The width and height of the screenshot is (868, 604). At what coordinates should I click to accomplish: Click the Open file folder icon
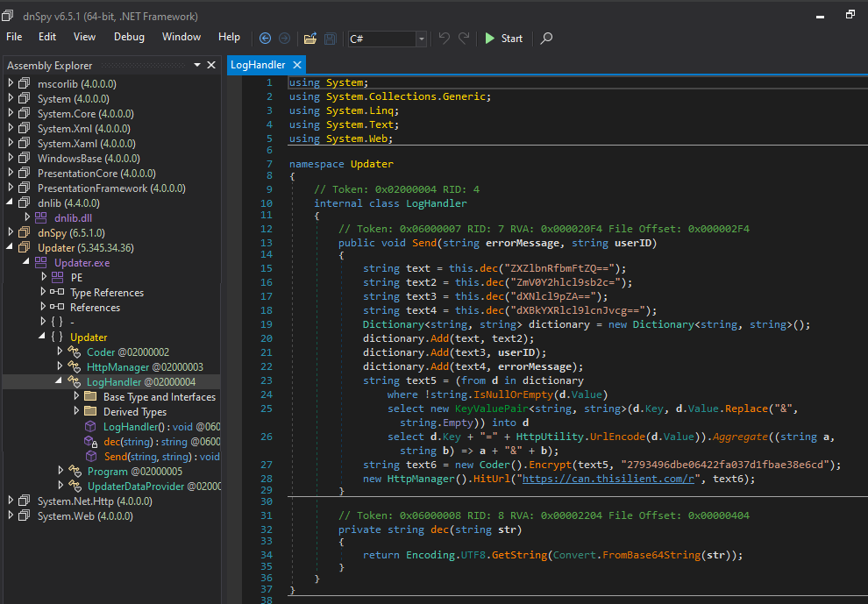click(309, 39)
